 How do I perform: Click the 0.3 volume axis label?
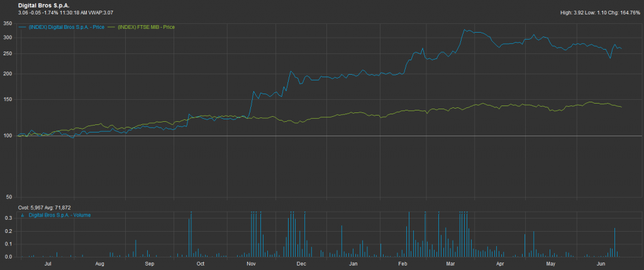(8, 219)
